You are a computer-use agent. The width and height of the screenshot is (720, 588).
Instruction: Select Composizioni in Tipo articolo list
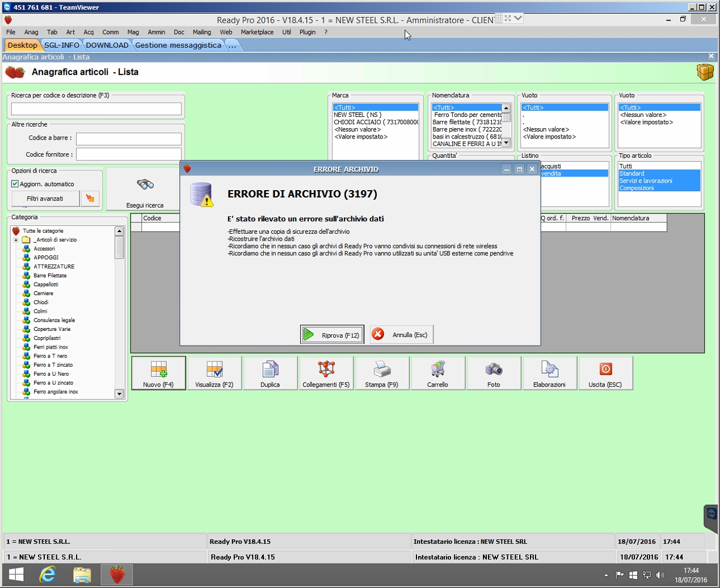[659, 188]
